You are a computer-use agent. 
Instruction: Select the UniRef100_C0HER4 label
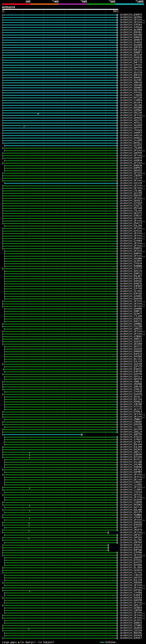[x=131, y=100]
